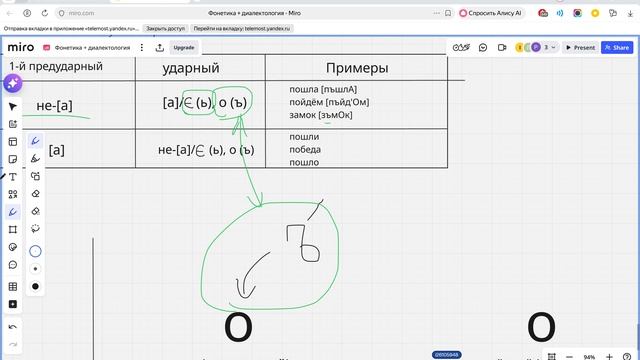Choose the Smart drawing shapes tool
Image resolution: width=640 pixels, height=360 pixels.
(36, 176)
